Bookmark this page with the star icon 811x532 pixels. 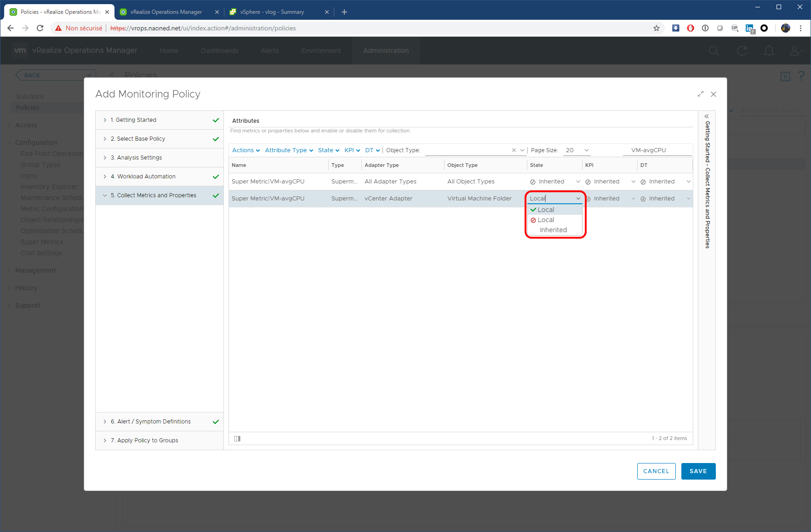point(657,29)
